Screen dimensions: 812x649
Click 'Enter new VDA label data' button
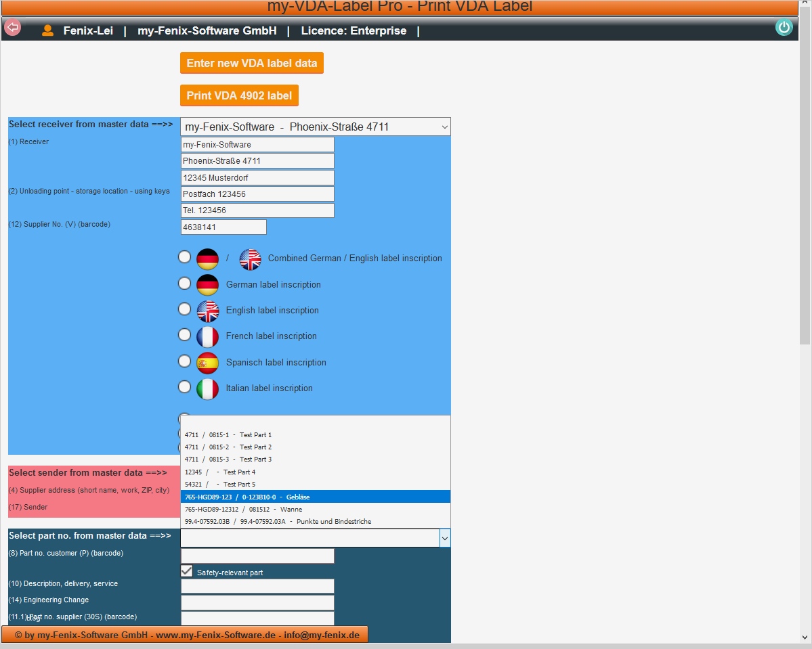tap(252, 63)
